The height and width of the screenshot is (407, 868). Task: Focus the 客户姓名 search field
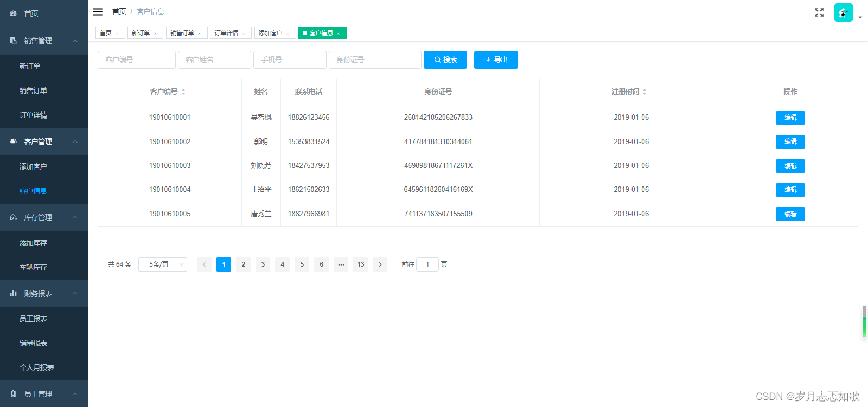[214, 60]
